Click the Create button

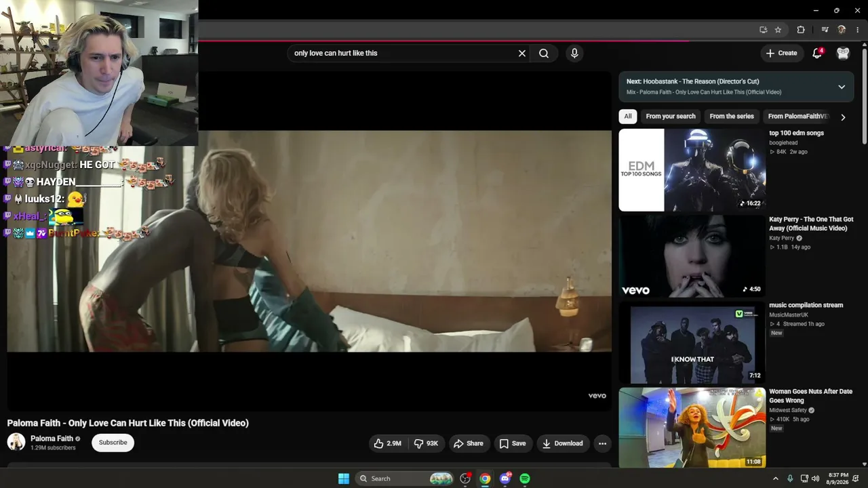point(781,53)
